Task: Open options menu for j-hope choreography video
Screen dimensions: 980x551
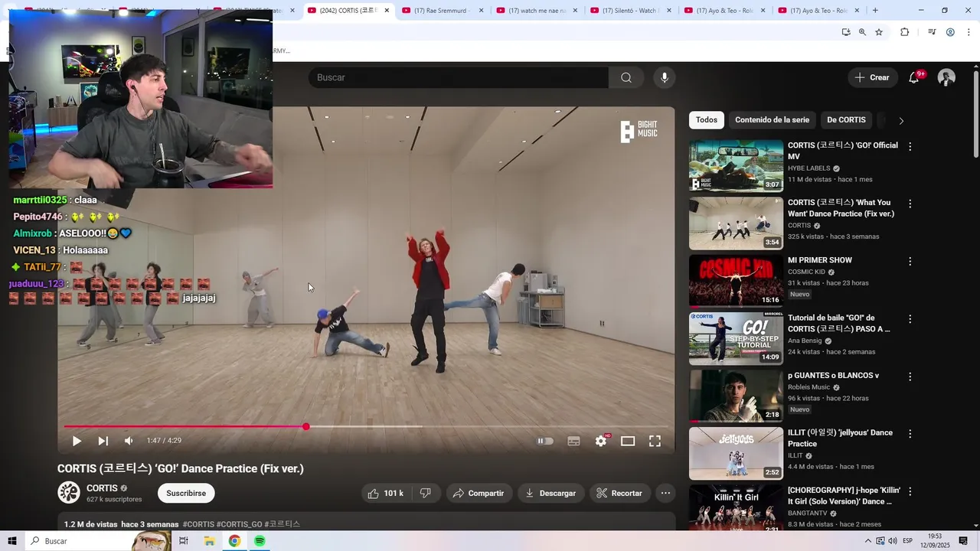Action: pos(910,491)
